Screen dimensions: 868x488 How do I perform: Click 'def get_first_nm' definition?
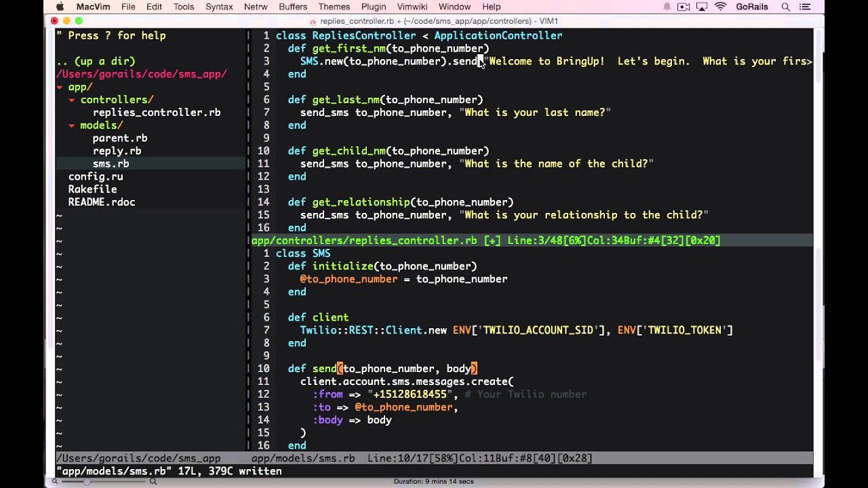tap(336, 48)
